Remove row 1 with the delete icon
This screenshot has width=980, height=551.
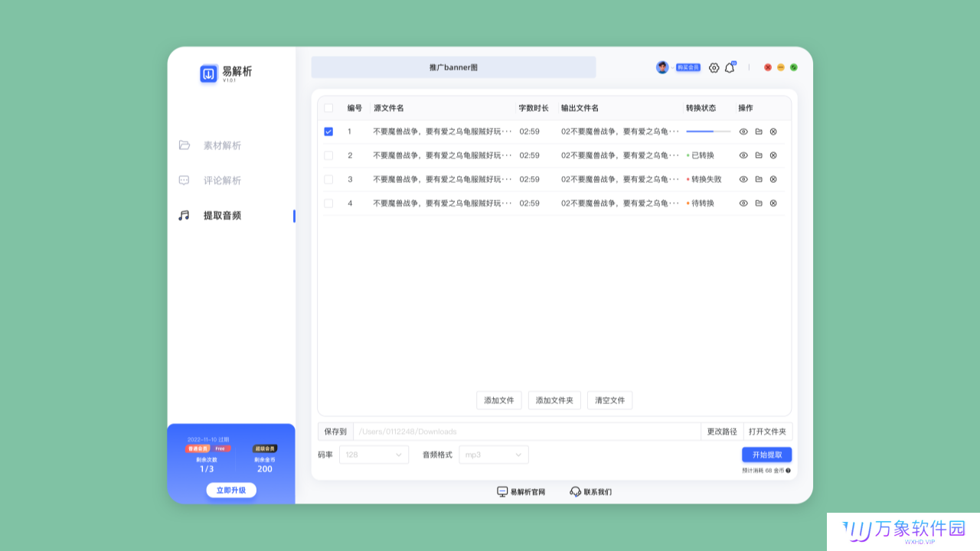pos(773,132)
